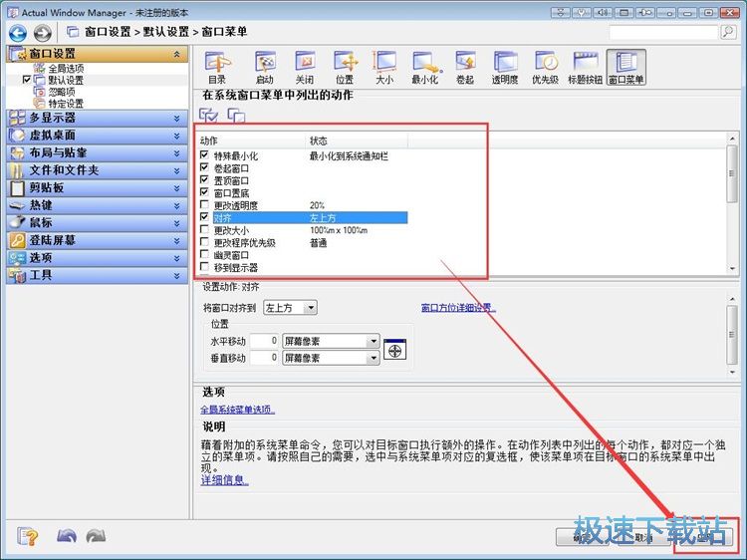The width and height of the screenshot is (747, 560).
Task: Uncheck the 卷起窗口 action checkbox
Action: (x=204, y=167)
